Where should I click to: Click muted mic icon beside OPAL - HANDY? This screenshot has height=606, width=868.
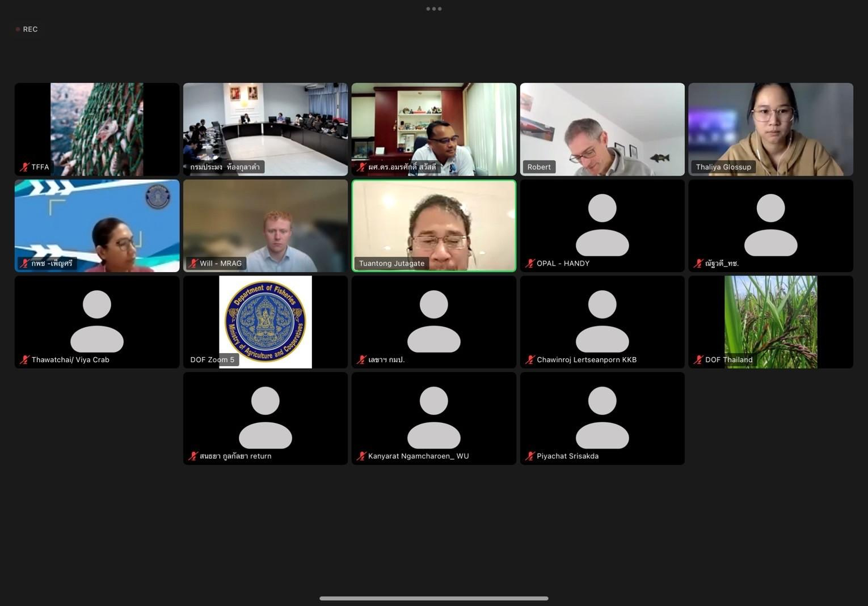(530, 263)
